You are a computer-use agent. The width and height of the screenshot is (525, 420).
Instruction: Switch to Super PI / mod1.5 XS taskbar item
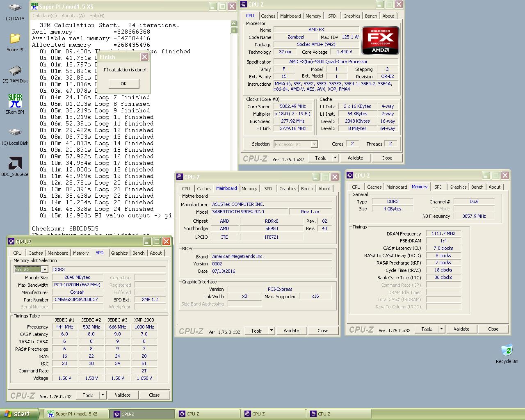76,414
